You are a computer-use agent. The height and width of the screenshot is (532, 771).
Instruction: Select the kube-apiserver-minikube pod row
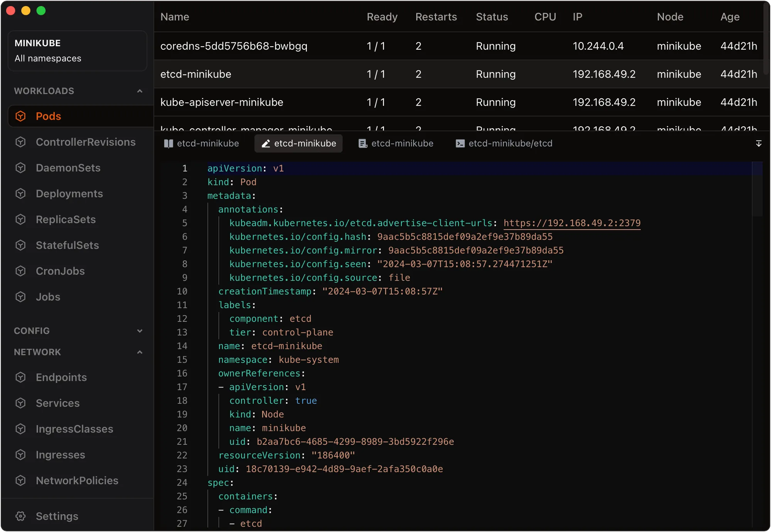459,102
